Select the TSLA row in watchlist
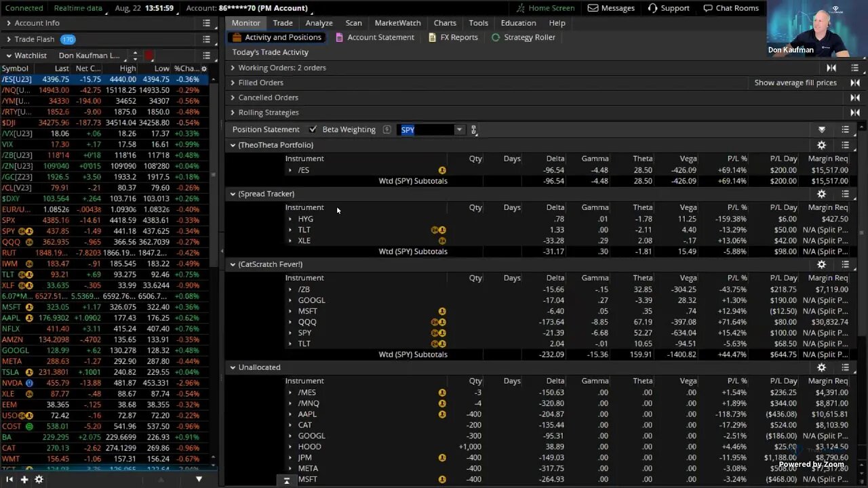This screenshot has width=868, height=488. 105,372
